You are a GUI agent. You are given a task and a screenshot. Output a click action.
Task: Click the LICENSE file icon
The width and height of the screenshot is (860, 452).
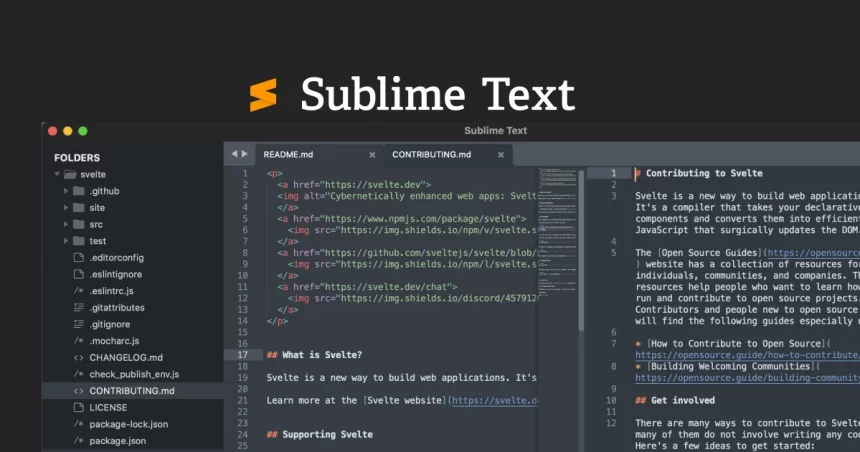coord(78,408)
